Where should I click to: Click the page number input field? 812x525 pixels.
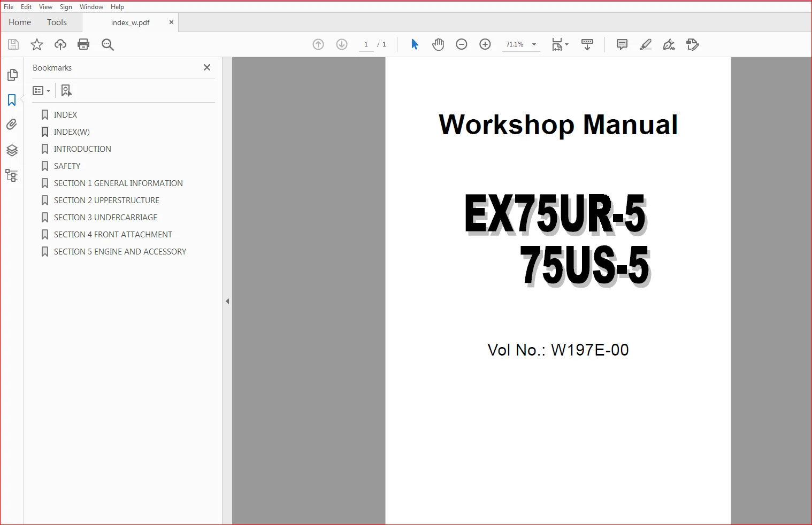(366, 44)
